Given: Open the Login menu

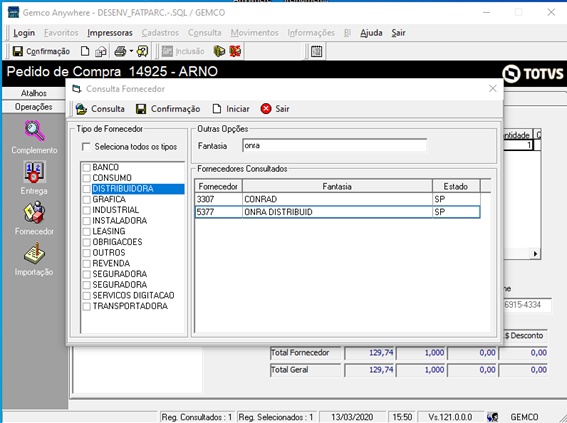Looking at the screenshot, I should 24,33.
